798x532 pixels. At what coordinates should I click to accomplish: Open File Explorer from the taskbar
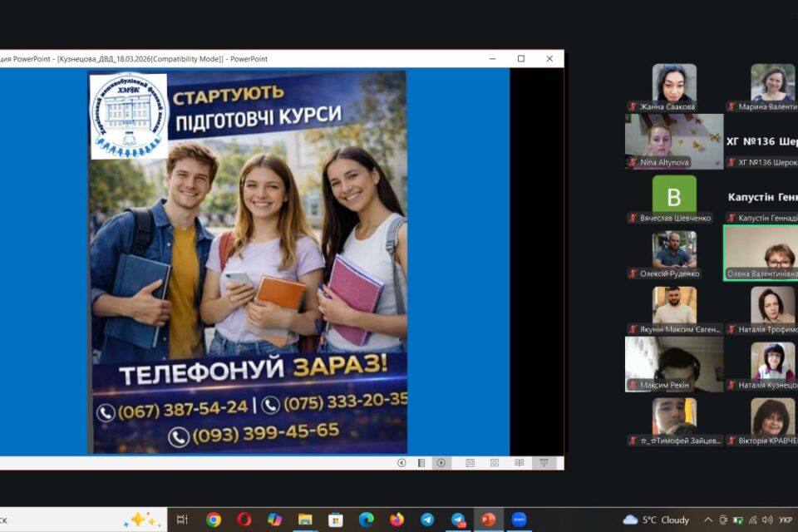coord(305,520)
